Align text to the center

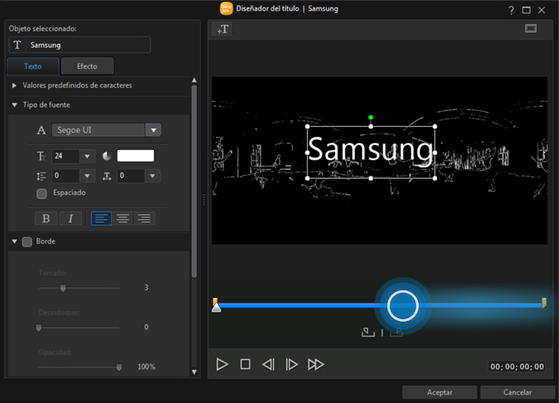(x=123, y=218)
